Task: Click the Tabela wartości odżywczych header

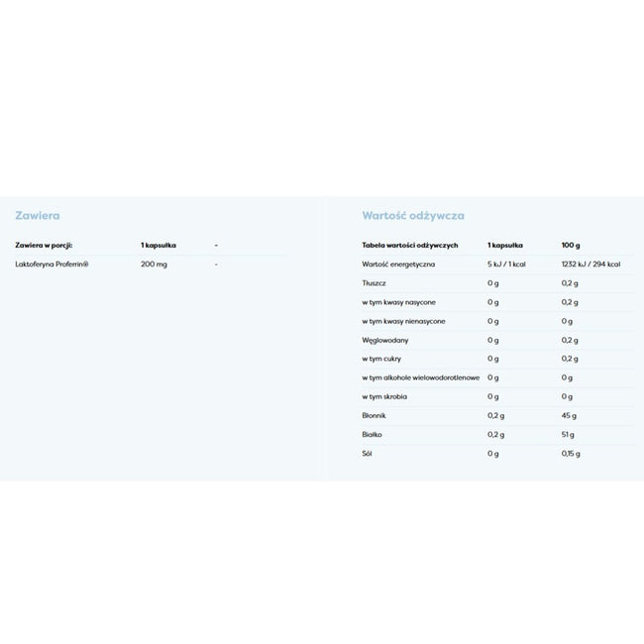Action: [x=409, y=244]
